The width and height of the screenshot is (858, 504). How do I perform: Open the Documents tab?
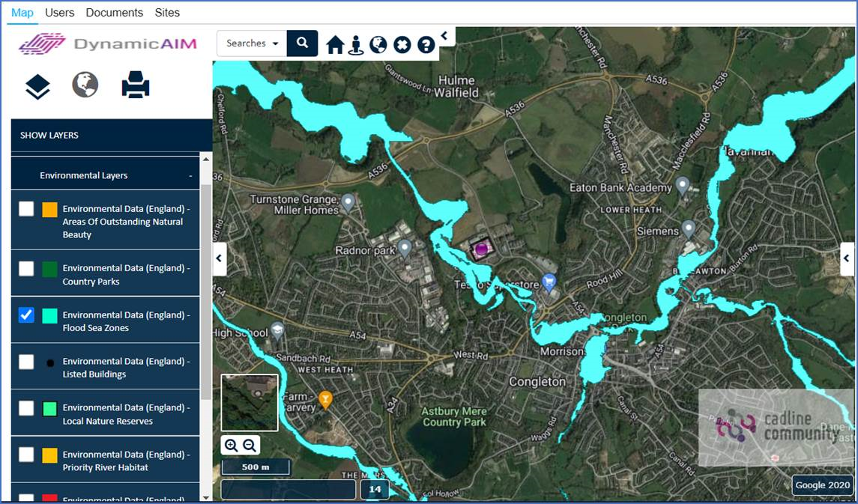pos(115,13)
